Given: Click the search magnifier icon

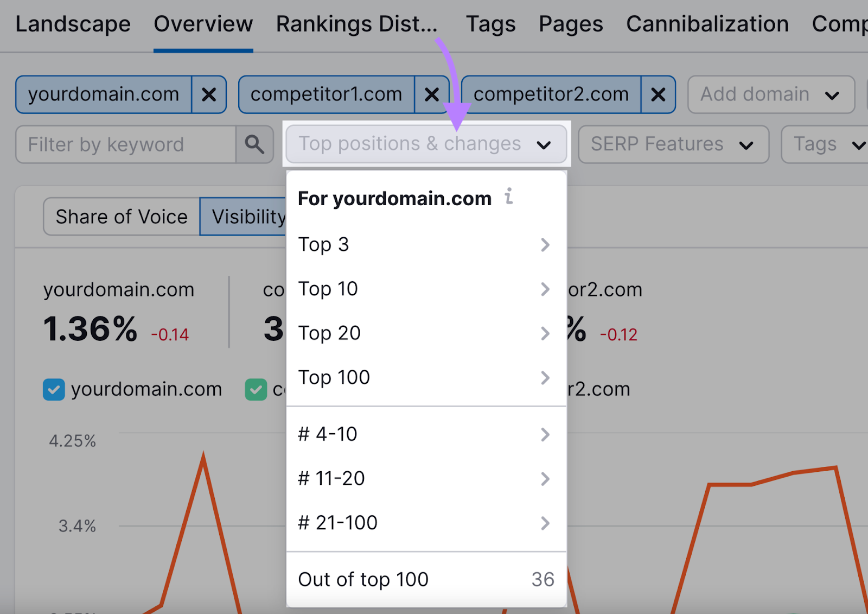Looking at the screenshot, I should 254,144.
